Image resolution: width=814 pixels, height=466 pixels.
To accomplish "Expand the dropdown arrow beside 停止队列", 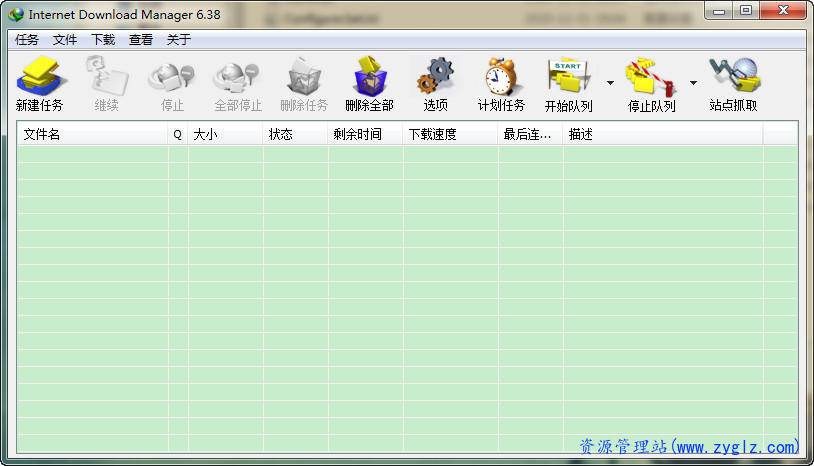I will pyautogui.click(x=693, y=83).
